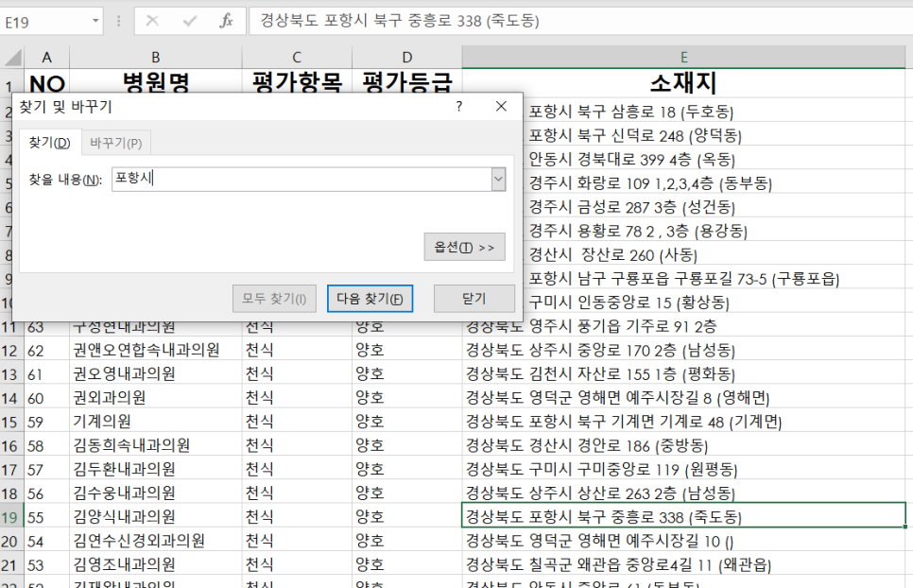Click cell 김수웅내과의원

pyautogui.click(x=155, y=493)
